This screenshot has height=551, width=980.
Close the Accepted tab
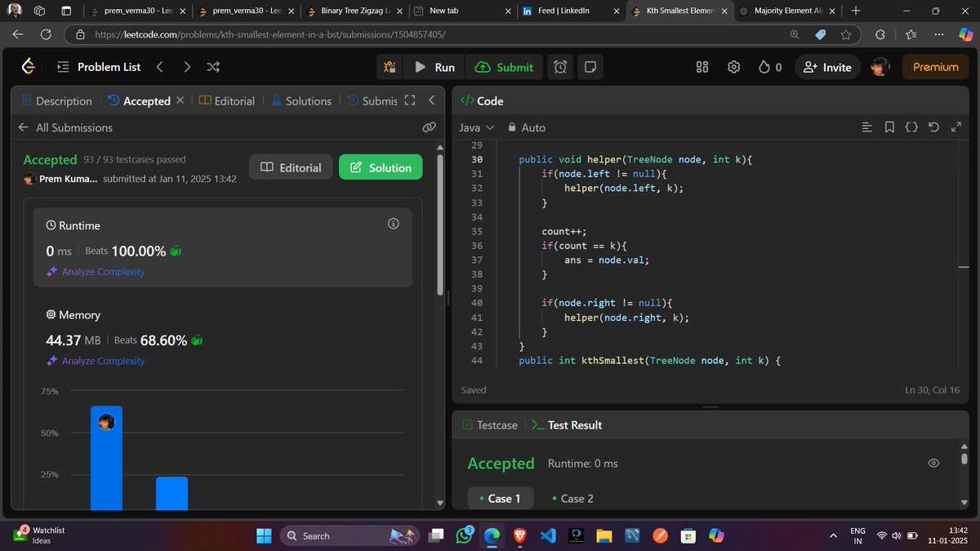[180, 100]
